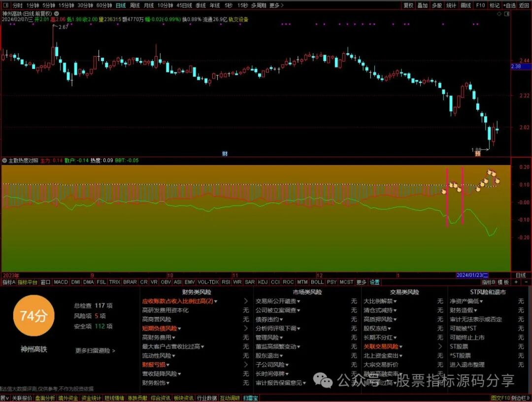532x402 pixels.
Task: Select the 1分钟 period
Action: pyautogui.click(x=33, y=5)
